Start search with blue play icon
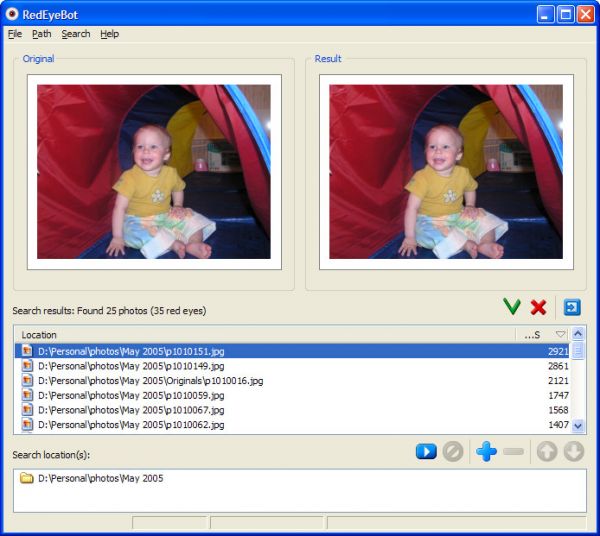The image size is (600, 536). coord(426,452)
